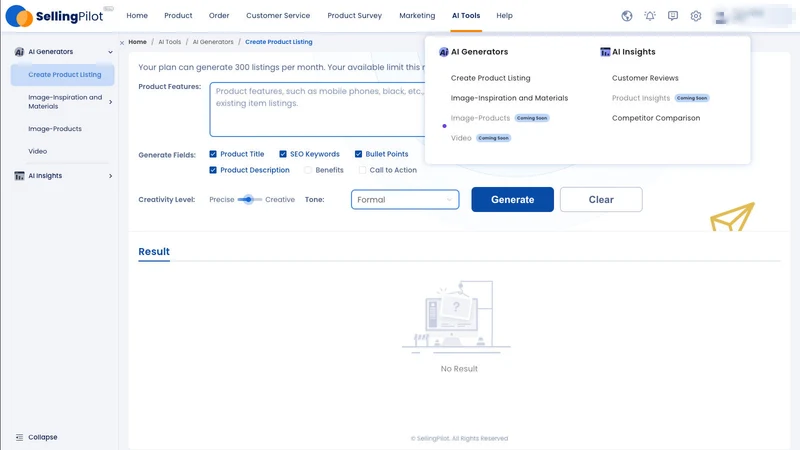Open Competitor Comparison in AI Insights
Image resolution: width=800 pixels, height=450 pixels.
tap(656, 118)
